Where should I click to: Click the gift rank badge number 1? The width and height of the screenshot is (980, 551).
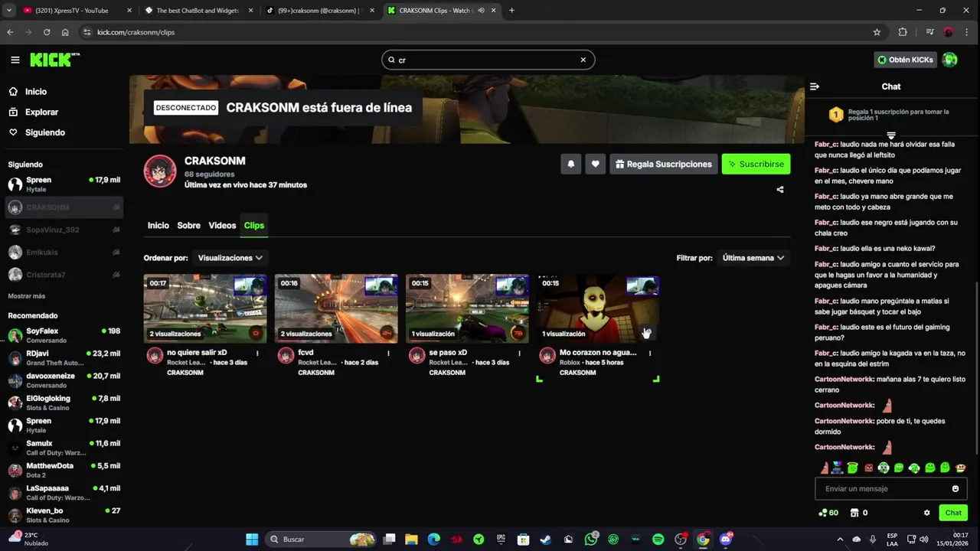pos(836,115)
